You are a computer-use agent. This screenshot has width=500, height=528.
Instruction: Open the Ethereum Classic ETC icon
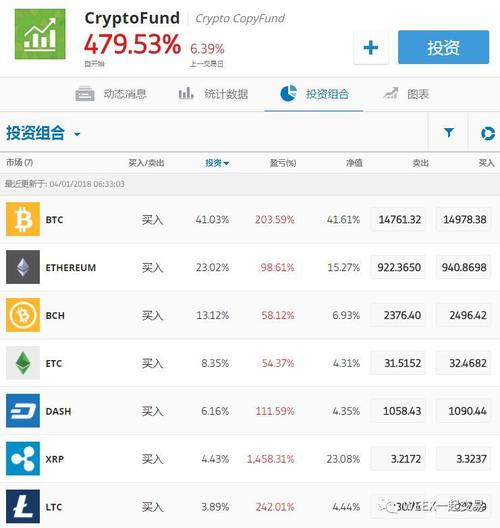click(x=23, y=363)
